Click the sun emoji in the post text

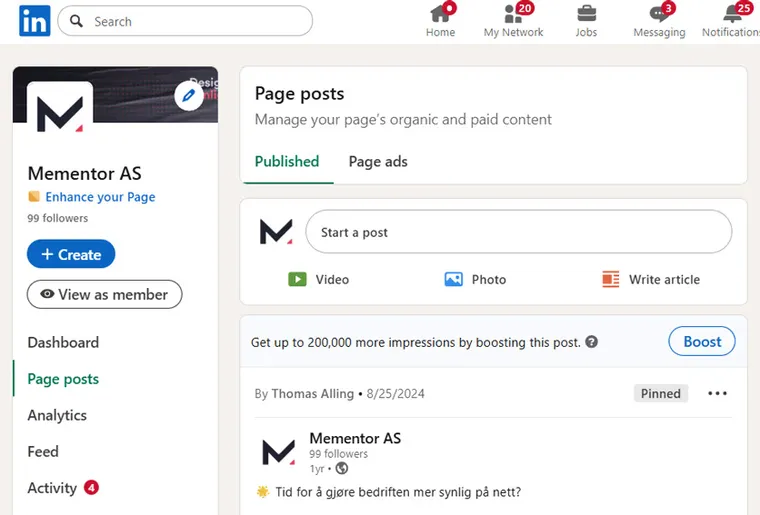(x=262, y=492)
